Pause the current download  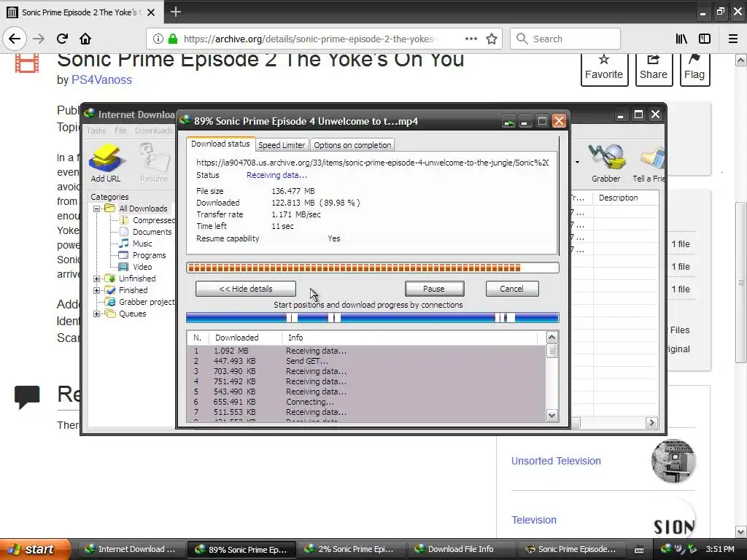434,289
